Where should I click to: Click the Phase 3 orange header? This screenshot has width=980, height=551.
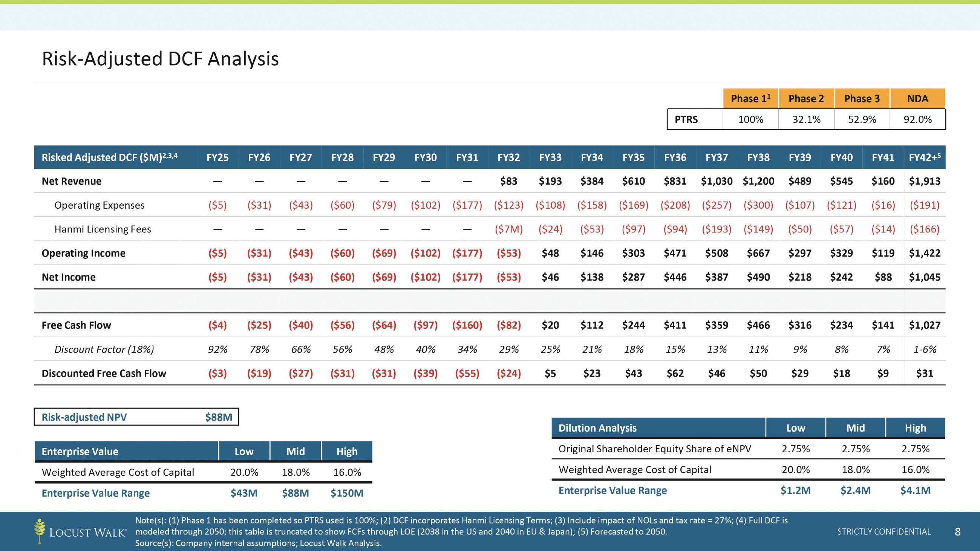tap(862, 99)
